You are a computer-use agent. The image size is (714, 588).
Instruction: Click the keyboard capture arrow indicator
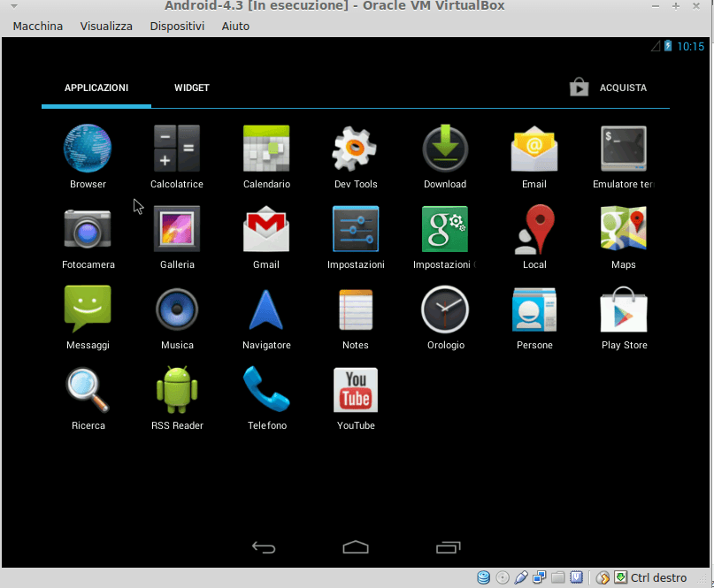pyautogui.click(x=620, y=577)
